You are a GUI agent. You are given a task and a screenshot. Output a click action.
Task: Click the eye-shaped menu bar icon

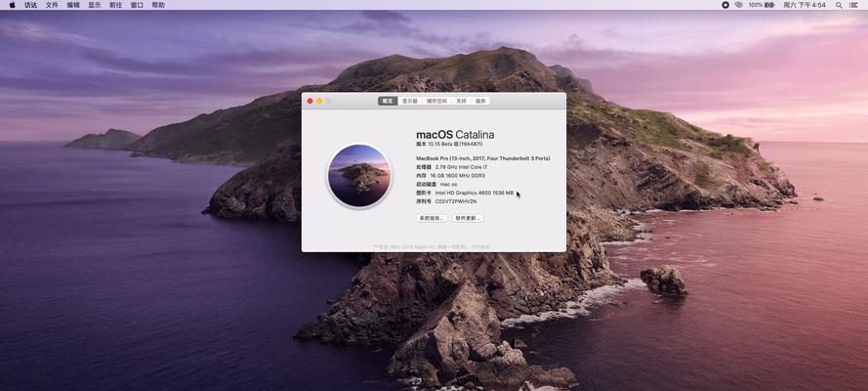click(738, 5)
